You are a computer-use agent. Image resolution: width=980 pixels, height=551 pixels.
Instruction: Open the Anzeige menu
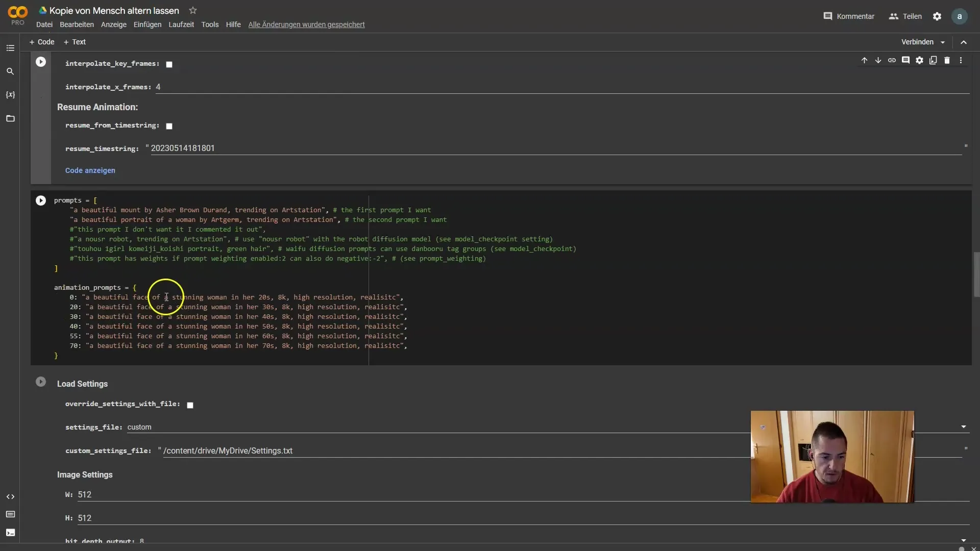tap(114, 24)
